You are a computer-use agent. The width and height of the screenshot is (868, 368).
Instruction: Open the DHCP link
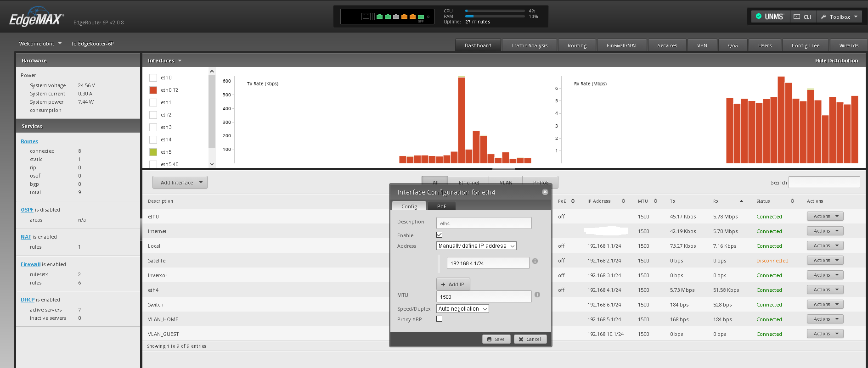28,300
